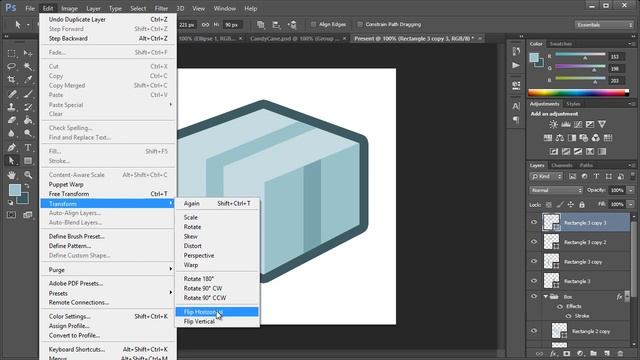The width and height of the screenshot is (640, 360).
Task: Add a Levels adjustment
Action: tap(566, 124)
